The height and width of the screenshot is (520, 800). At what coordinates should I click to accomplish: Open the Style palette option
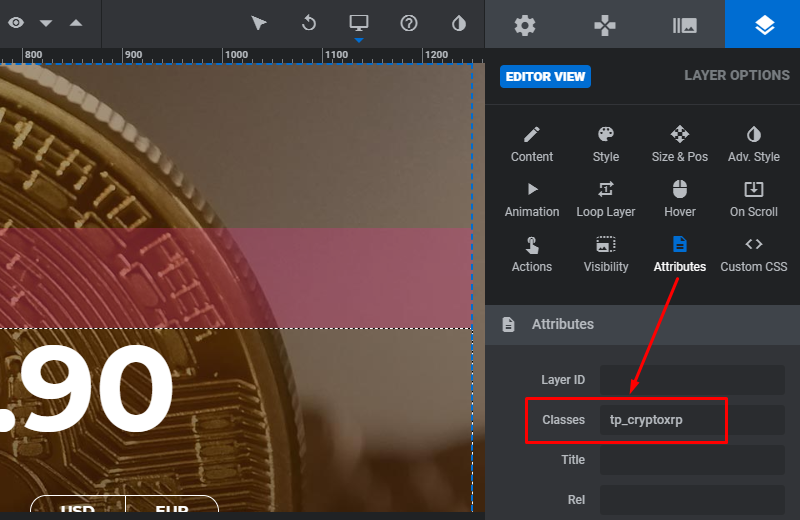[606, 144]
